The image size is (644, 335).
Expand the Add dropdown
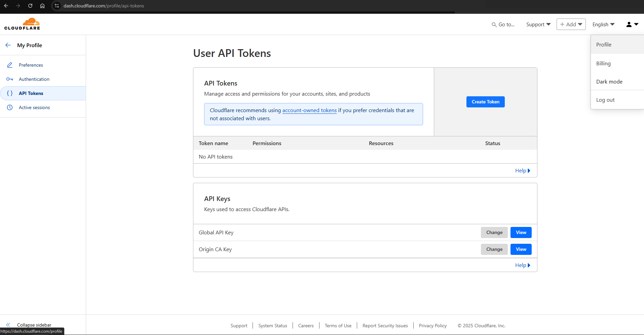571,24
